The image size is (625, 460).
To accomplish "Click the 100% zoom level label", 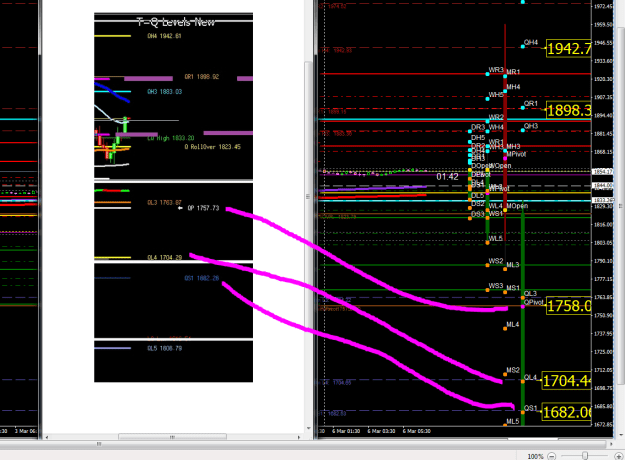I will tap(535, 456).
